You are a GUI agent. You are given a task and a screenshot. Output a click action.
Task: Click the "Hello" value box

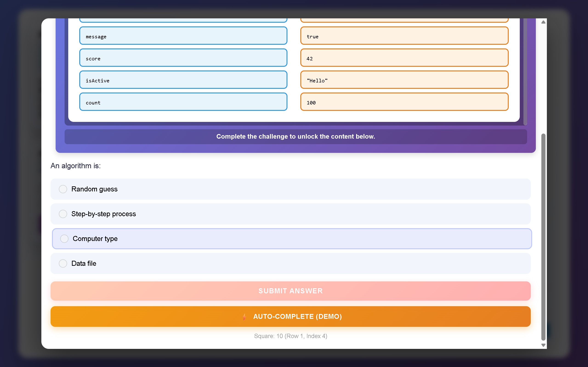click(x=404, y=80)
